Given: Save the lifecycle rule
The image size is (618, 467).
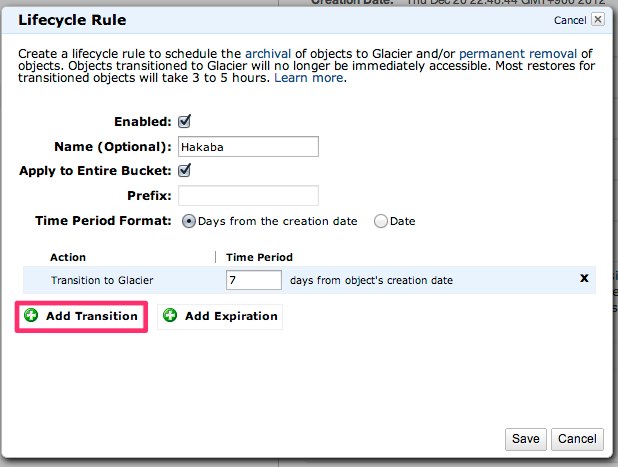Looking at the screenshot, I should (x=526, y=438).
